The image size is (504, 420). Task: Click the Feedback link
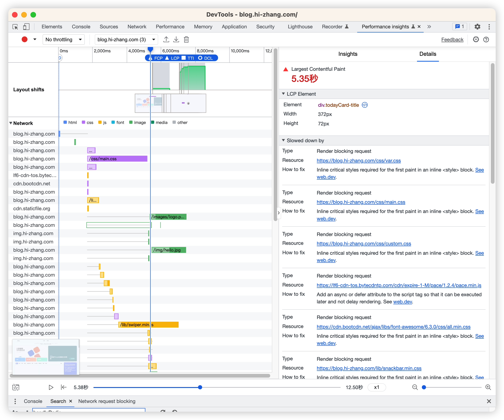tap(452, 40)
